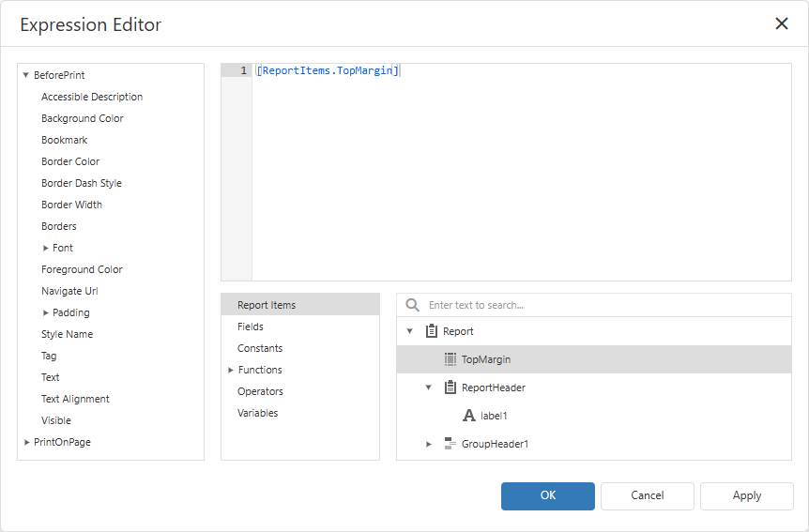Expand the Font property group
Image resolution: width=809 pixels, height=532 pixels.
(45, 249)
